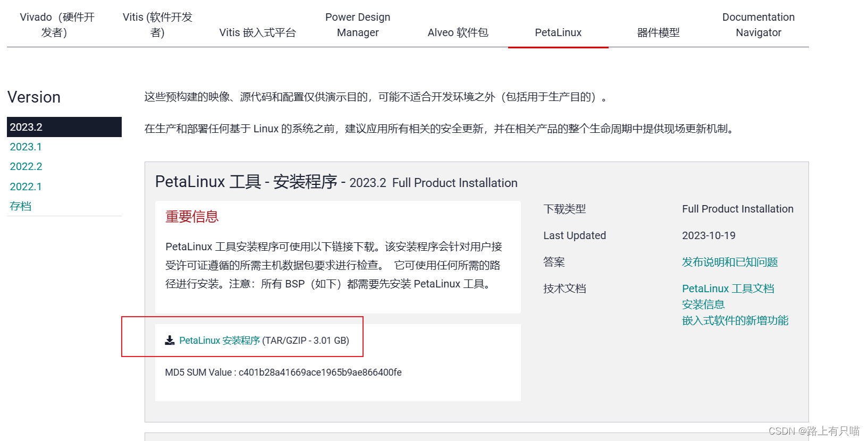
Task: Go to the Alveo 软件包 tab
Action: point(458,32)
